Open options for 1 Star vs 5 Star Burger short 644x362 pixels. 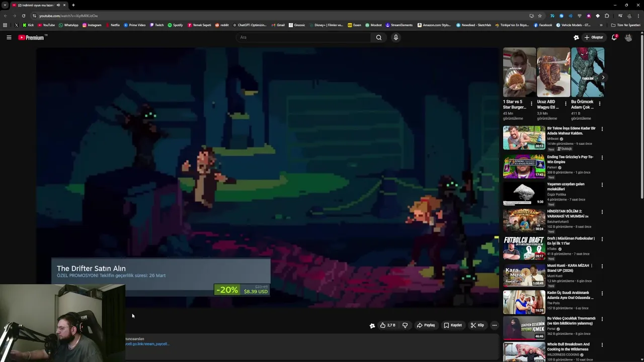pyautogui.click(x=531, y=104)
